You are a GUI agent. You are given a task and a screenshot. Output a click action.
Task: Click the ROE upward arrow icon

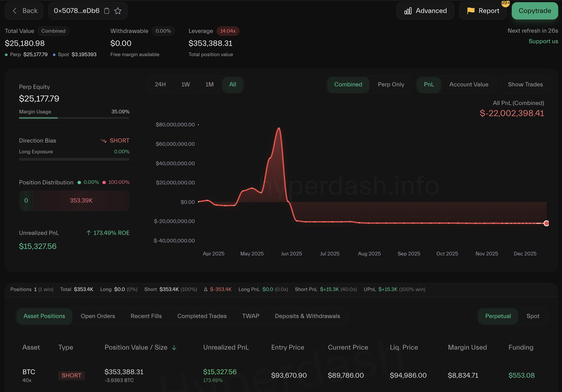[x=88, y=233]
